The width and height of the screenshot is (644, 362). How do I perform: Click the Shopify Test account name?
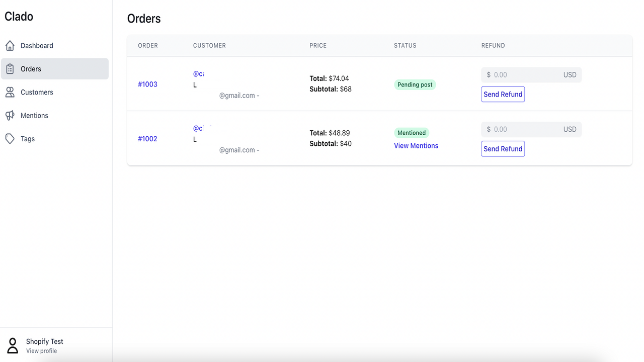[x=45, y=341]
